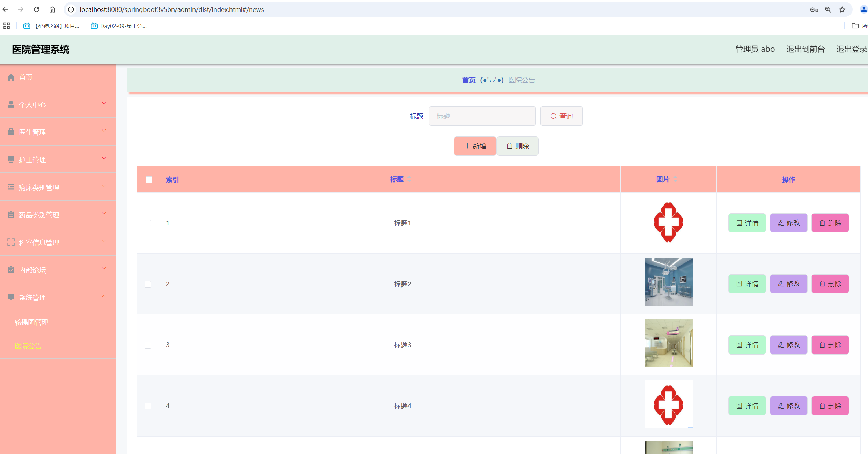
Task: Click the 标题 search input field
Action: pyautogui.click(x=482, y=116)
